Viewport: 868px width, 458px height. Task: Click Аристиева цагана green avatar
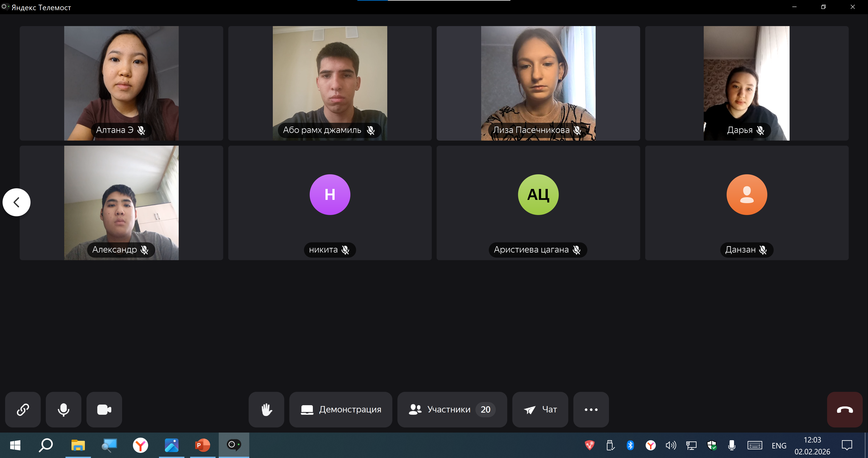pyautogui.click(x=538, y=194)
